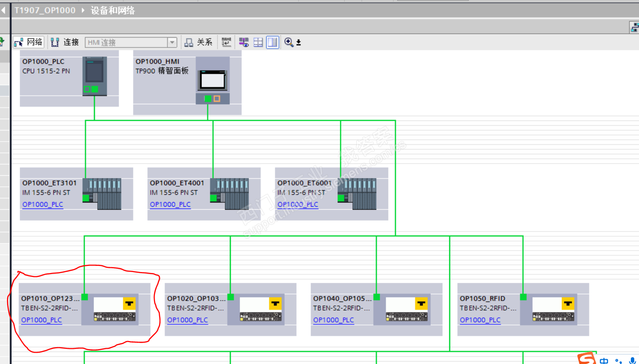Click the OP1000_ET6001 name label
This screenshot has height=364, width=639.
pyautogui.click(x=305, y=183)
